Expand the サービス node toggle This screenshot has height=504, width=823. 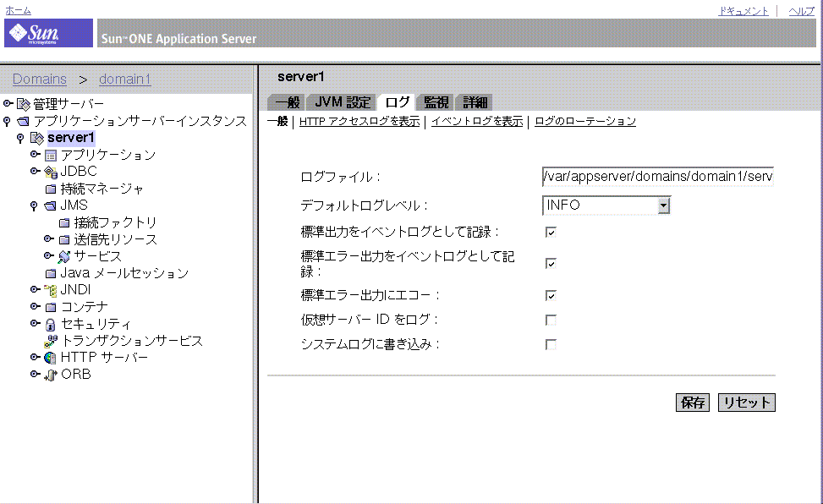49,255
